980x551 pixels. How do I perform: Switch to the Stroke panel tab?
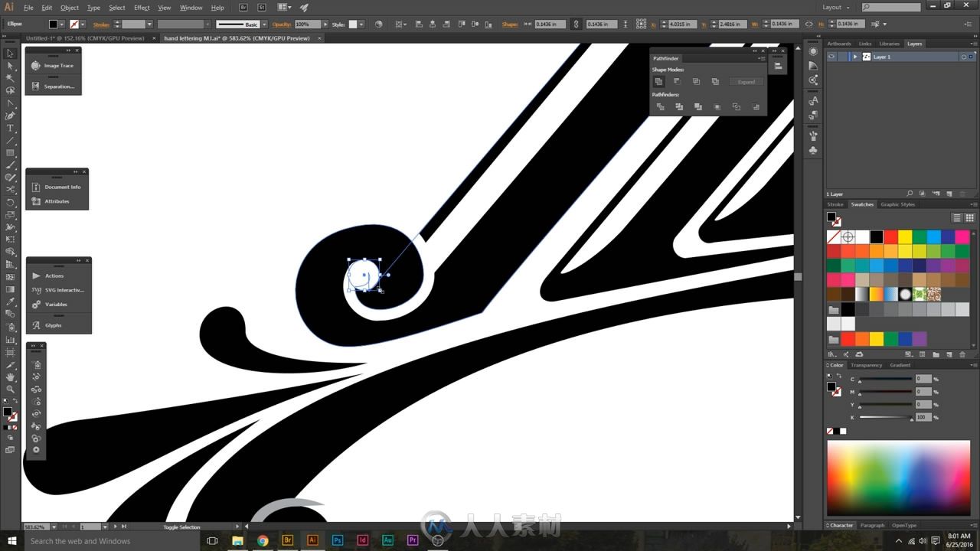click(835, 204)
